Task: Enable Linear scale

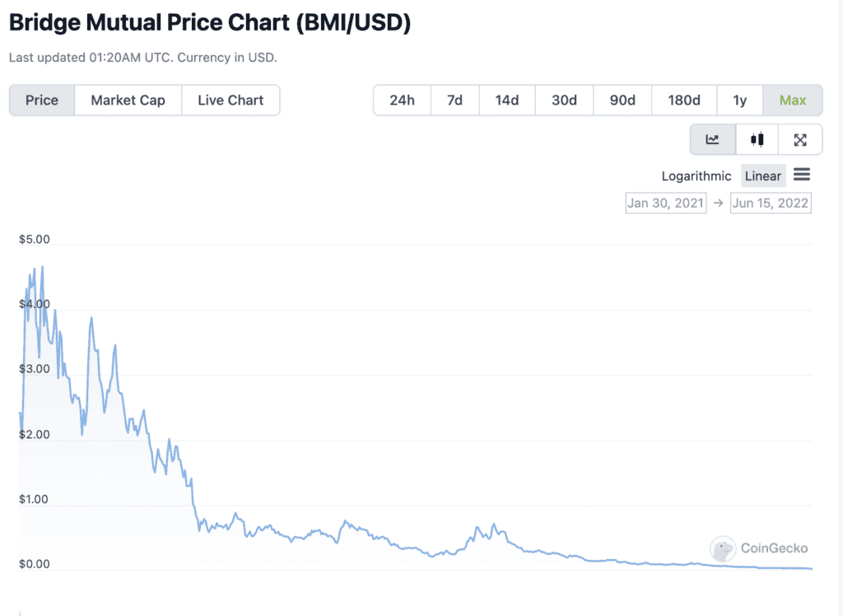Action: (x=762, y=175)
